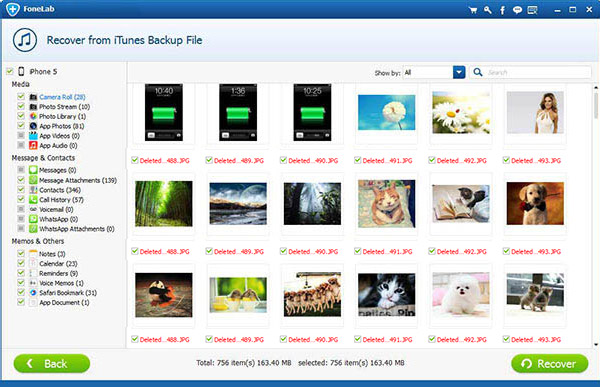
Task: Click the key register icon
Action: pyautogui.click(x=488, y=10)
